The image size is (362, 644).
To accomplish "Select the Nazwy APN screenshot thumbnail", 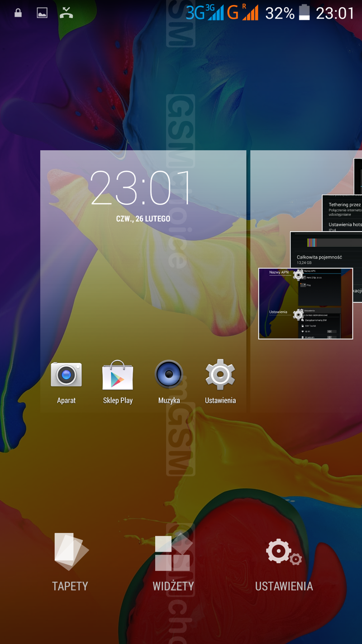I will (305, 303).
